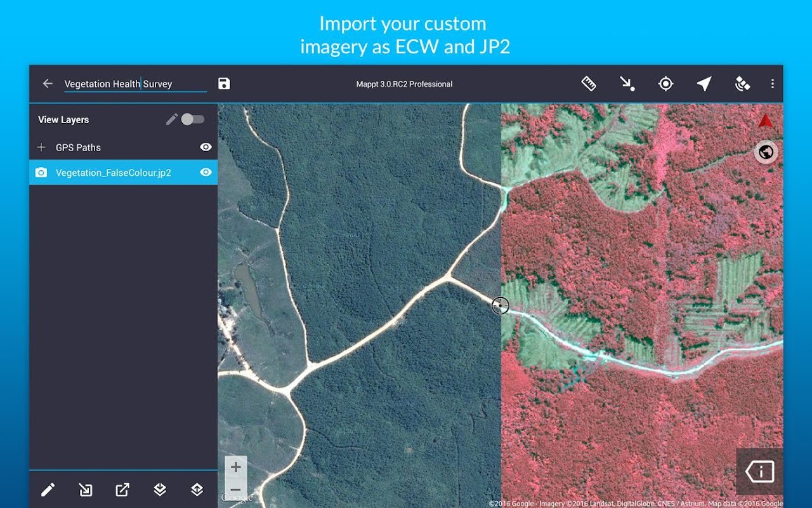Click the View Layers heading
The height and width of the screenshot is (508, 812).
[x=63, y=119]
